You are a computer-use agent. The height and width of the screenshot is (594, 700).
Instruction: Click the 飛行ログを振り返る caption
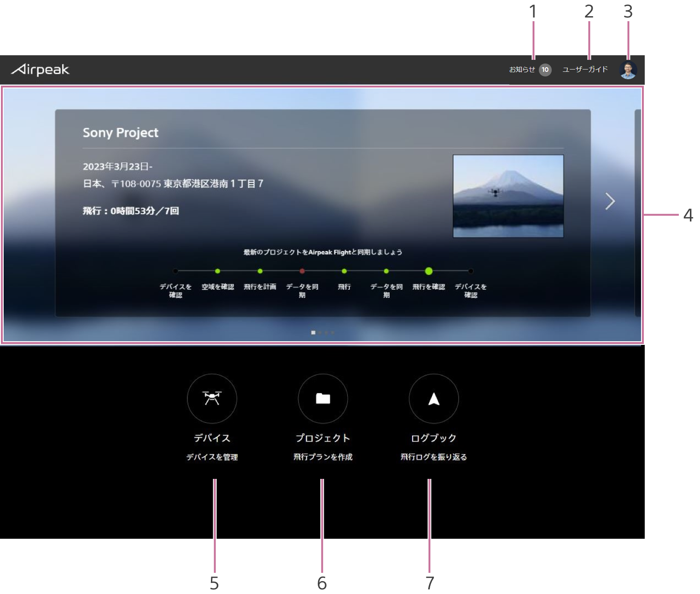pyautogui.click(x=434, y=457)
